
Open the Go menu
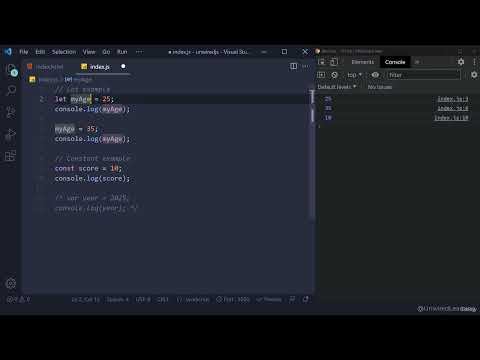pos(106,52)
